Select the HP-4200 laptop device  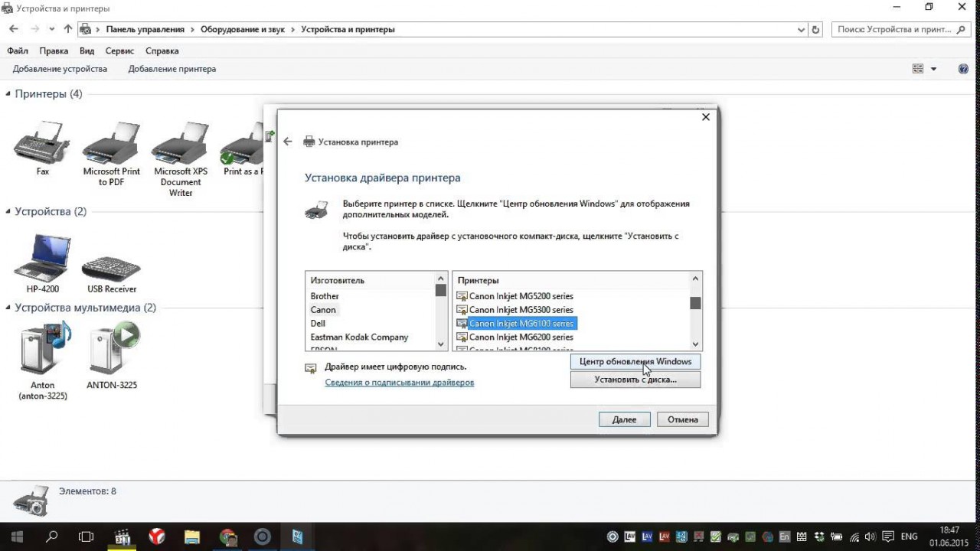pos(42,260)
